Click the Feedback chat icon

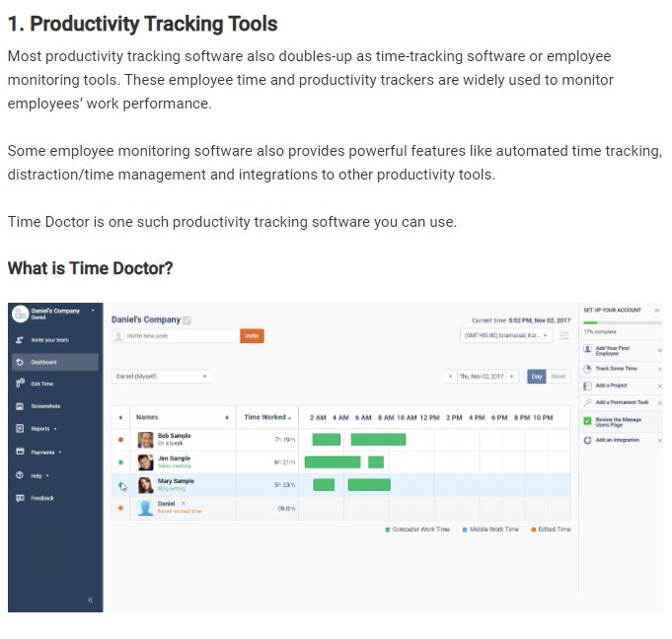pyautogui.click(x=20, y=498)
